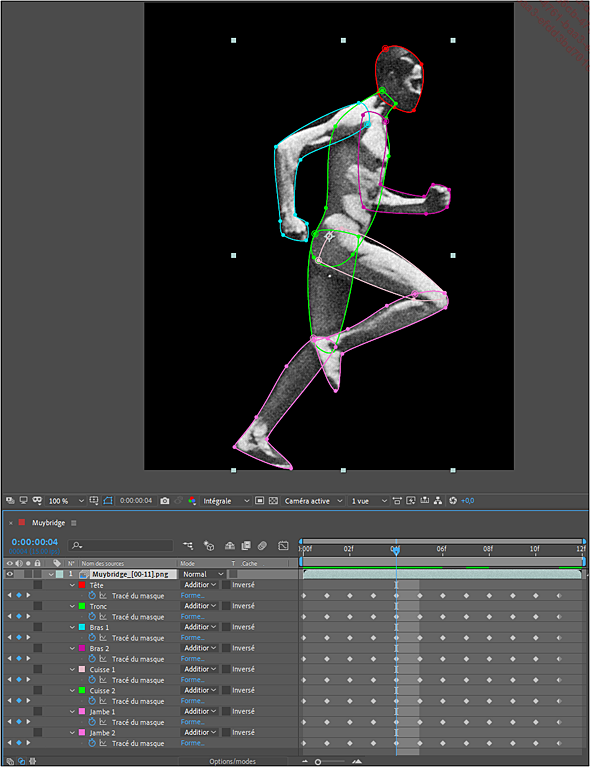Check the Inversé box for Bras 2 mask
Viewport: 590px width, 767px height.
click(x=226, y=648)
